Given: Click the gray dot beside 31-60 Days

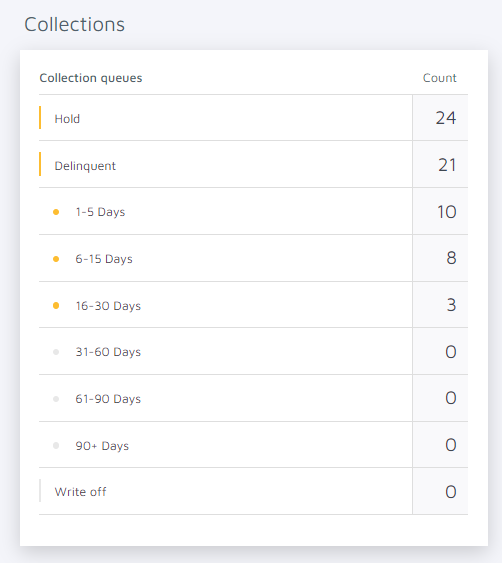Looking at the screenshot, I should (56, 352).
